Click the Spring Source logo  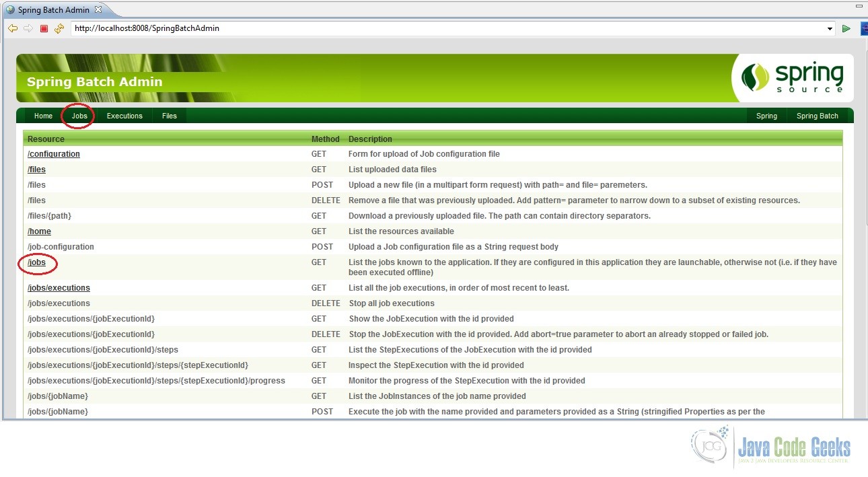(793, 78)
